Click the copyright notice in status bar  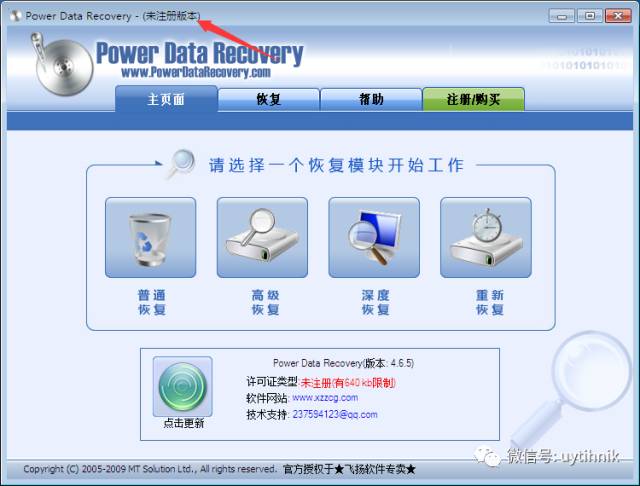tap(150, 469)
